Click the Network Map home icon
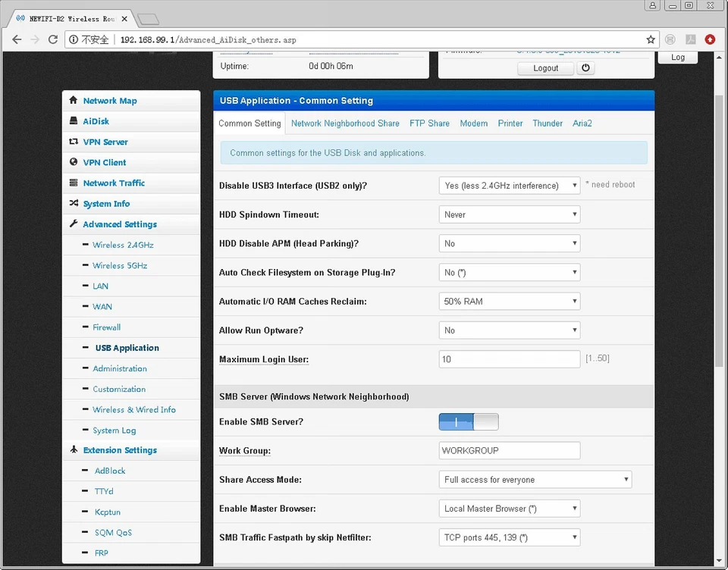The width and height of the screenshot is (728, 570). point(74,100)
